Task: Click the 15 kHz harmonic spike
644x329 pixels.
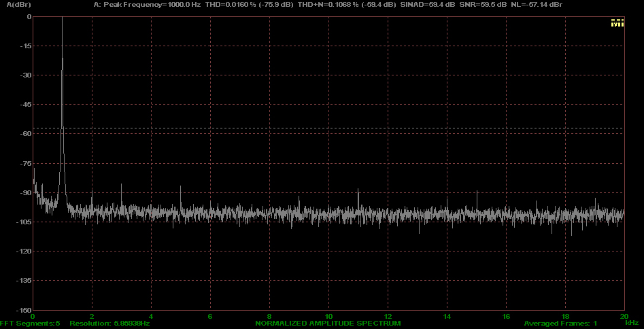Action: point(477,201)
